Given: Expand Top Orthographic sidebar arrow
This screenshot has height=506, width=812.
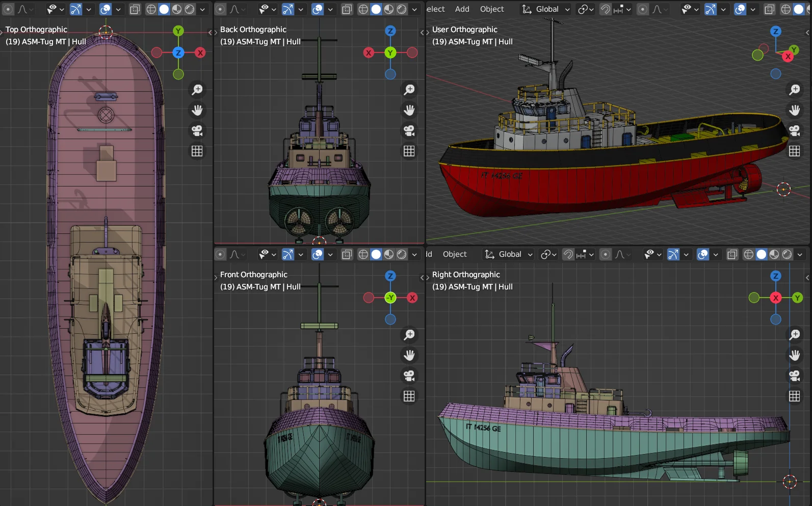Looking at the screenshot, I should pyautogui.click(x=209, y=33).
